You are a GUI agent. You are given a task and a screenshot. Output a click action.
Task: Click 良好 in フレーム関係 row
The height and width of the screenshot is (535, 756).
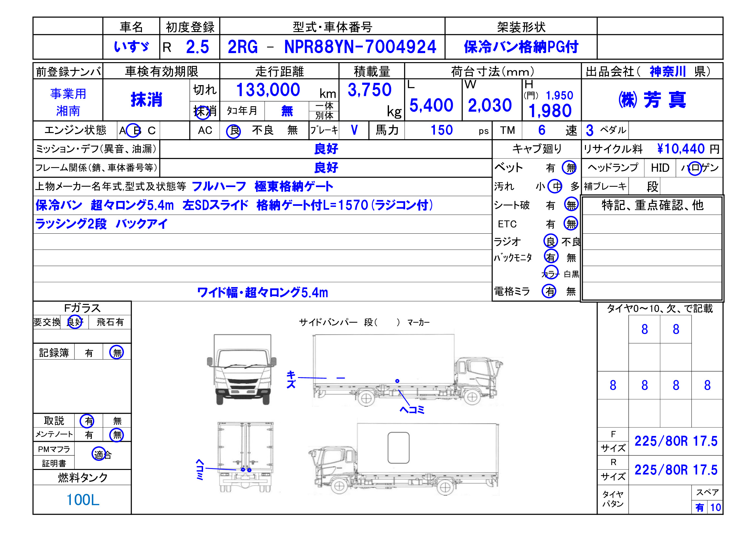[x=326, y=168]
